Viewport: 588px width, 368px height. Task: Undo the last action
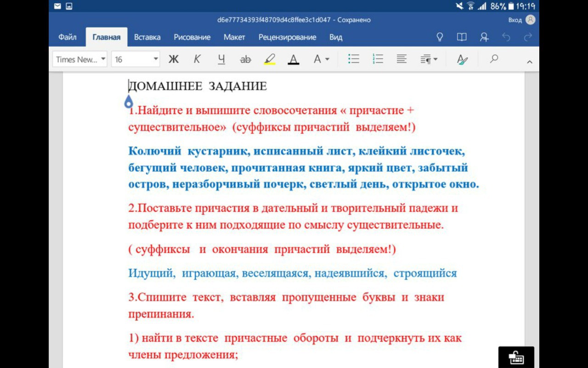click(x=506, y=37)
